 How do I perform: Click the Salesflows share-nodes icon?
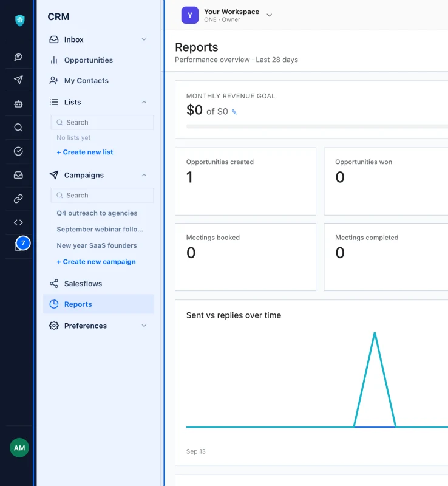click(x=54, y=284)
